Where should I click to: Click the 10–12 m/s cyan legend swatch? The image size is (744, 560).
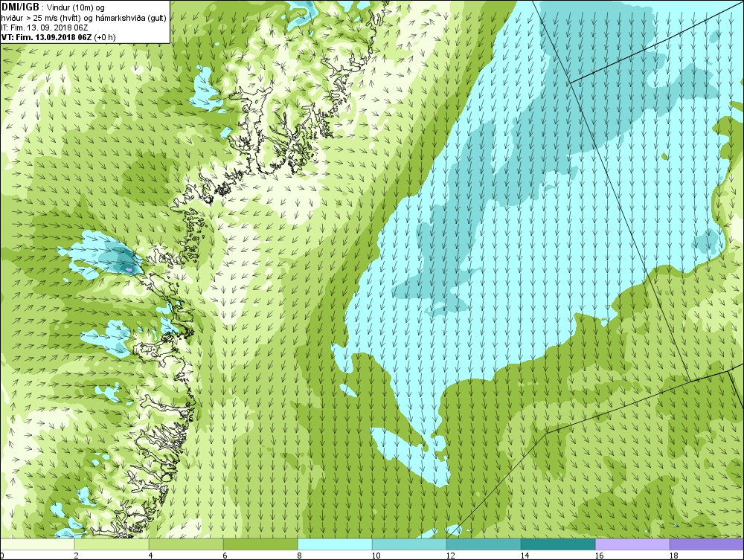point(409,544)
